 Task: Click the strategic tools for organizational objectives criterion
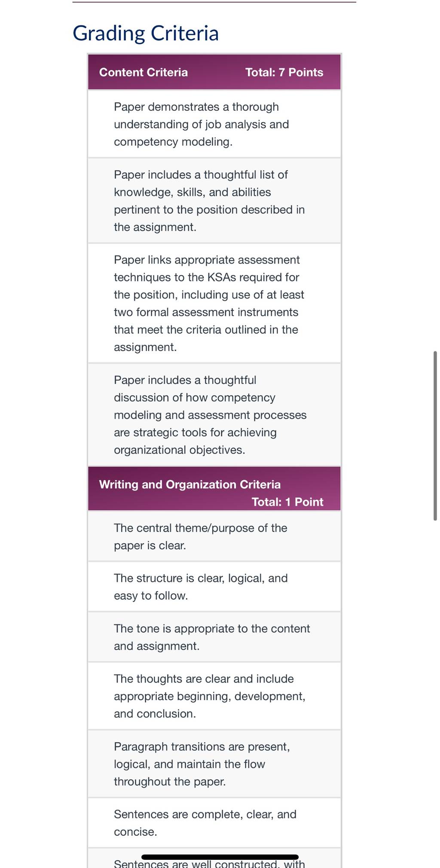tap(214, 415)
